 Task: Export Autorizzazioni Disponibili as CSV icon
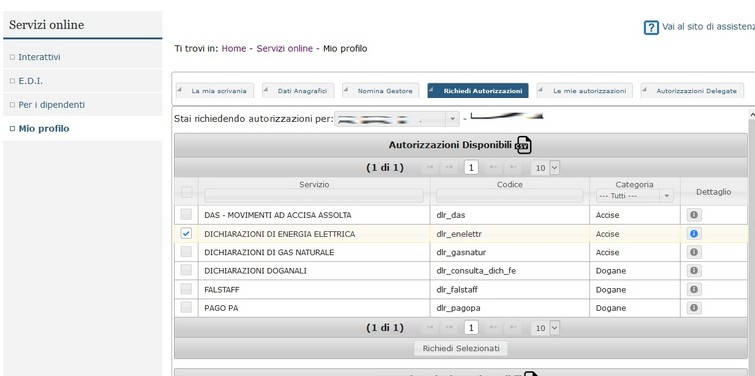click(523, 145)
